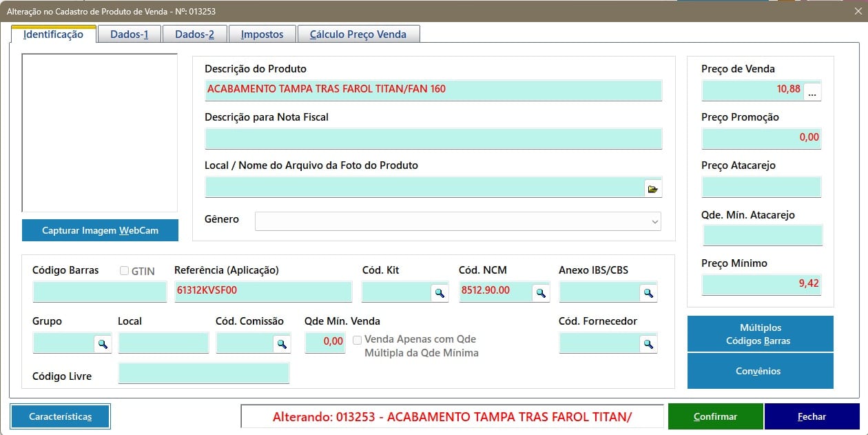Image resolution: width=868 pixels, height=435 pixels.
Task: Enable the GTIN checkbox
Action: [125, 271]
